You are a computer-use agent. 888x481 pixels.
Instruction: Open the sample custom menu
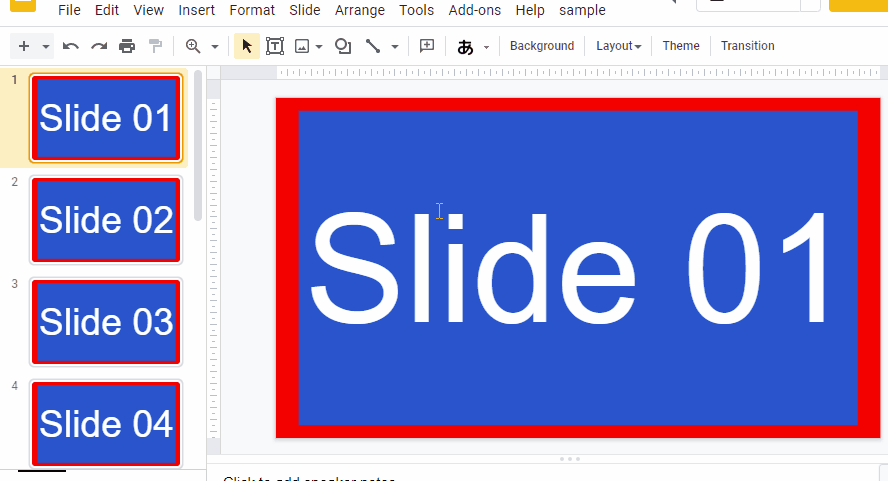click(582, 10)
